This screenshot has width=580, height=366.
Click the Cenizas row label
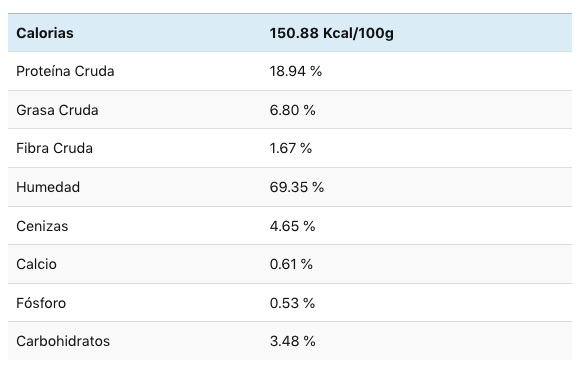click(42, 226)
